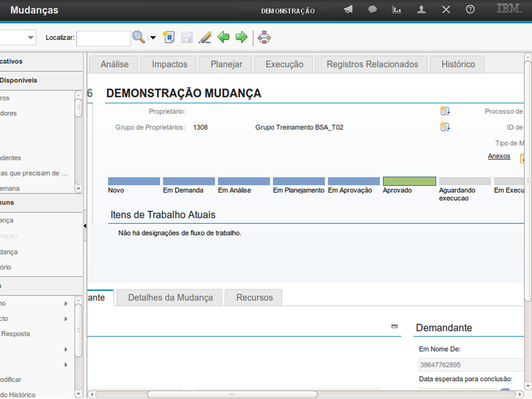Click the green Aprovado status bar
Image resolution: width=532 pixels, height=399 pixels.
409,181
